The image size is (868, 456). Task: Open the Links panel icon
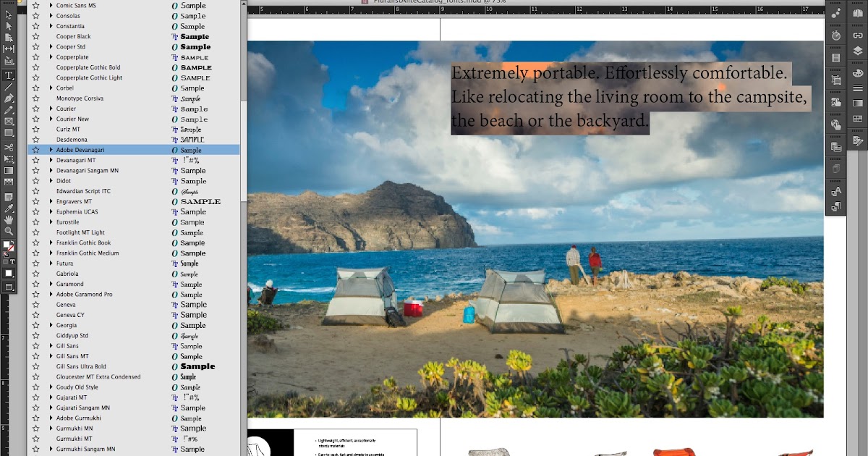point(858,35)
